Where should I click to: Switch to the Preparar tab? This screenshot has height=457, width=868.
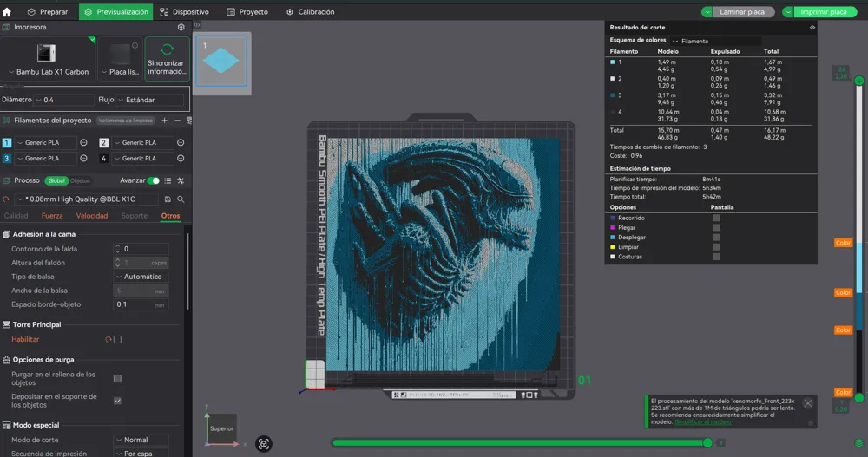coord(48,11)
